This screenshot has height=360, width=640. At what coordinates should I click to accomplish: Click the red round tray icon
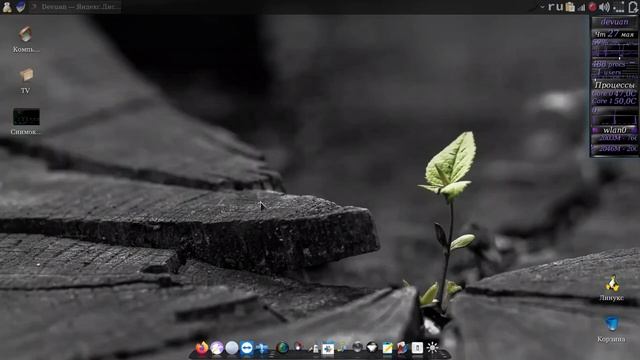point(593,7)
